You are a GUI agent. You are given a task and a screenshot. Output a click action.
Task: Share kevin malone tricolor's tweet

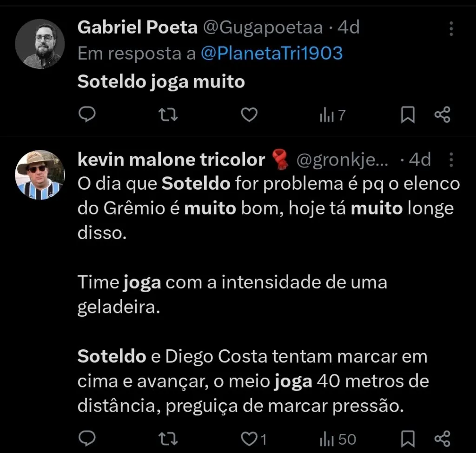point(442,438)
